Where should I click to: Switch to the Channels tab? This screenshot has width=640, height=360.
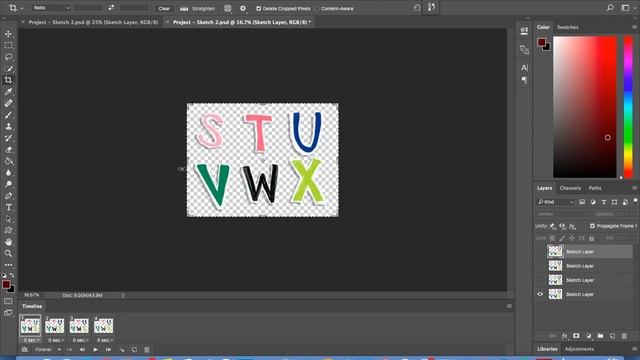570,188
